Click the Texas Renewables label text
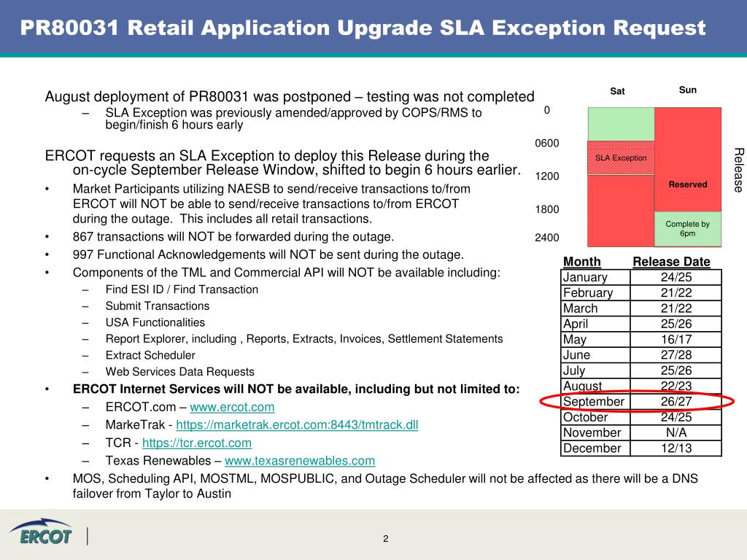 [158, 461]
